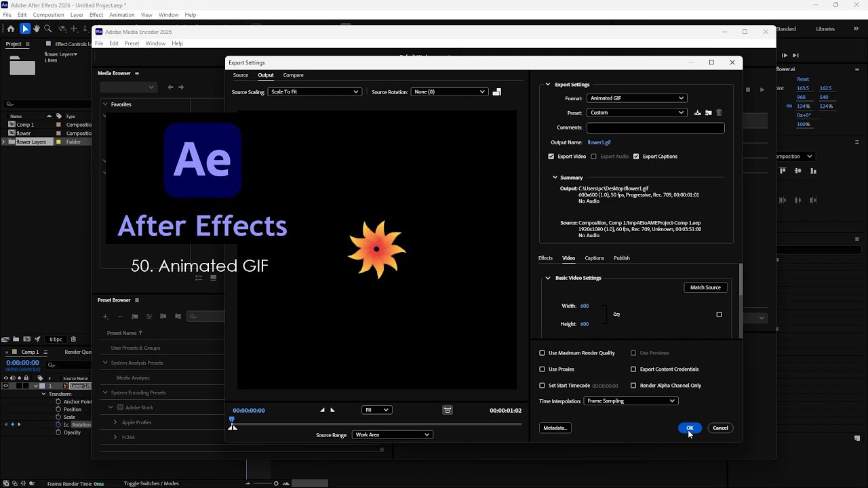Viewport: 868px width, 488px height.
Task: Open the Captions tab
Action: pos(594,258)
